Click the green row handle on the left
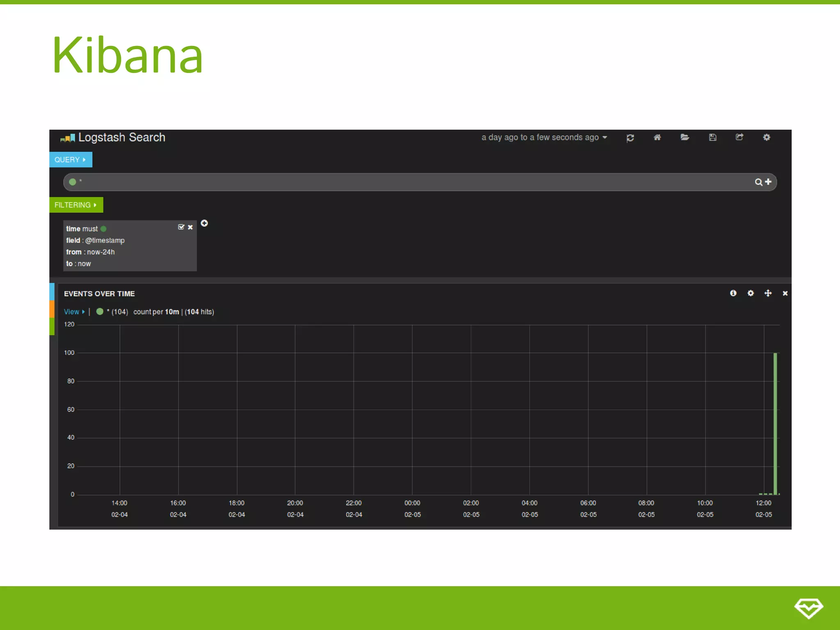The height and width of the screenshot is (630, 840). 52,326
